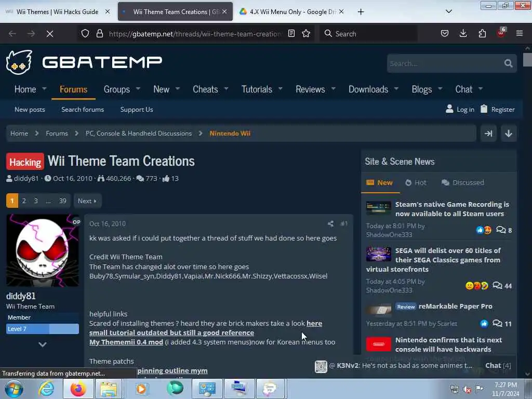Viewport: 532px width, 399px height.
Task: Expand diddy81 user info chevron
Action: click(43, 344)
